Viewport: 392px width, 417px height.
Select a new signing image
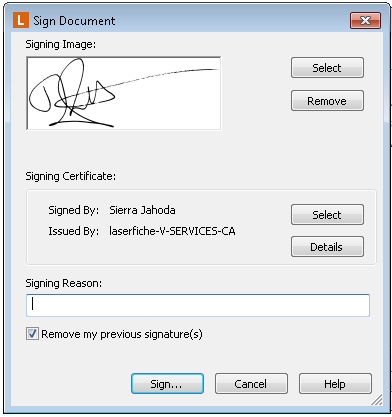(x=327, y=68)
